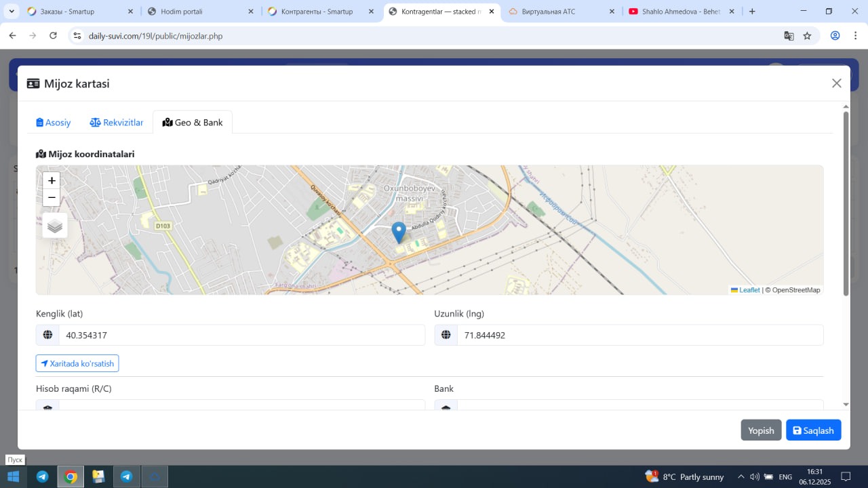This screenshot has width=868, height=488.
Task: Close the Mijoz kartasi dialog with X
Action: (836, 83)
